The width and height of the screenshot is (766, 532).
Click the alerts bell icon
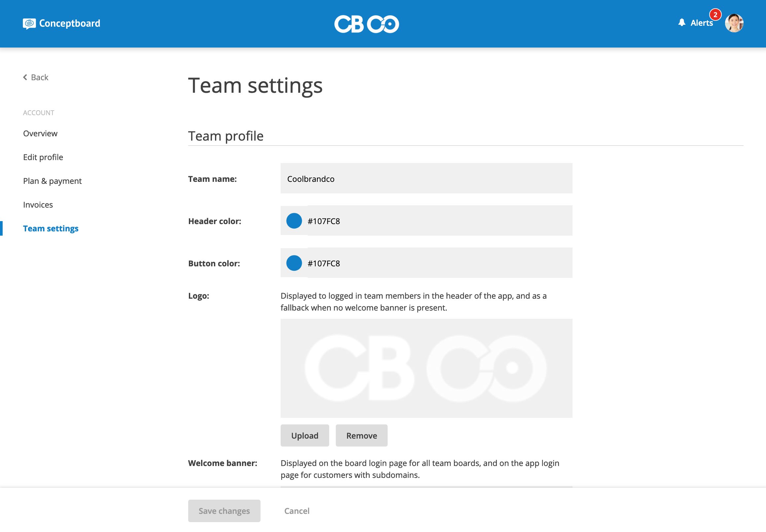click(681, 23)
